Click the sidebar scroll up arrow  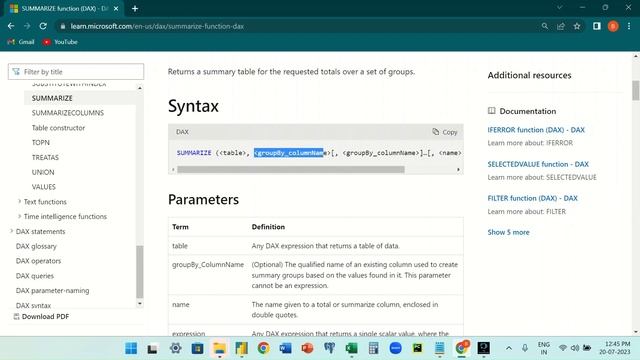(140, 88)
